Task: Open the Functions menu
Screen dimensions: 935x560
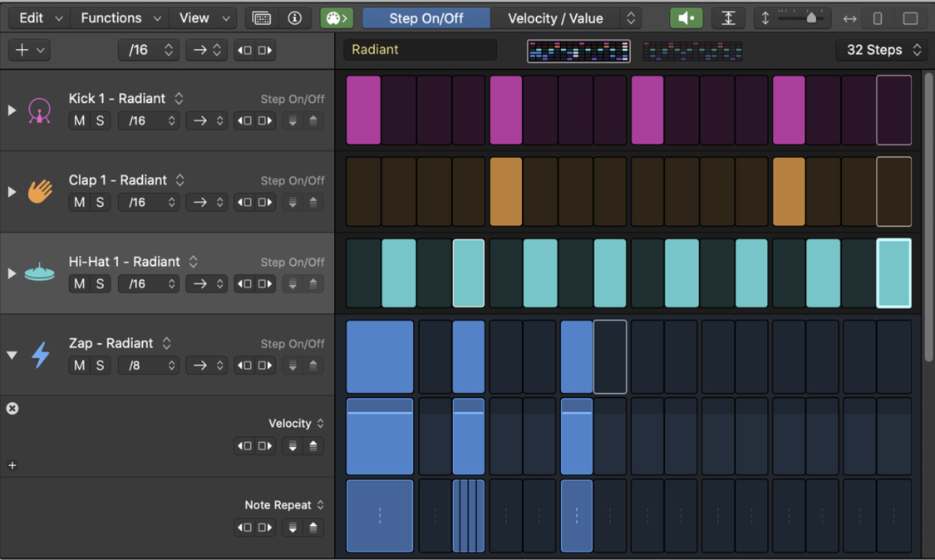Action: pyautogui.click(x=113, y=17)
